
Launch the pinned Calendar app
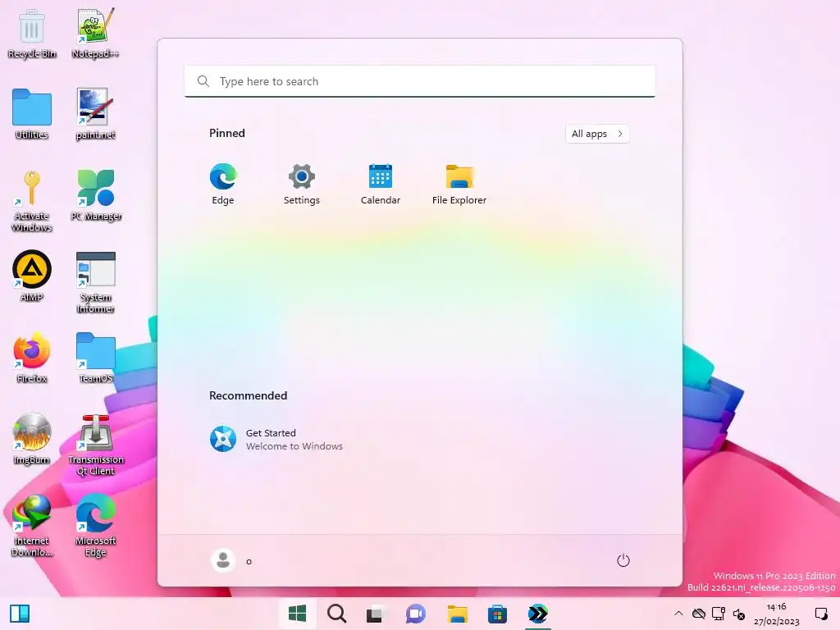coord(381,184)
